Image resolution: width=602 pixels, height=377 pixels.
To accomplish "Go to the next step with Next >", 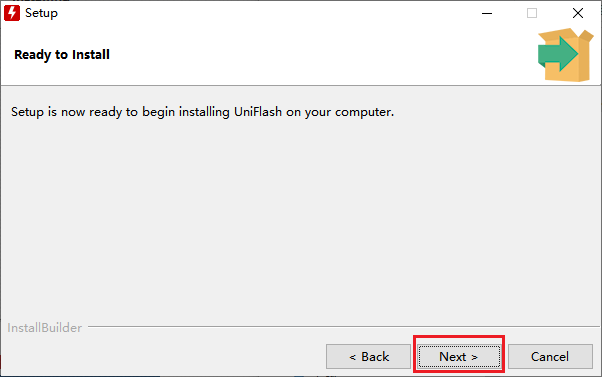I will click(459, 357).
